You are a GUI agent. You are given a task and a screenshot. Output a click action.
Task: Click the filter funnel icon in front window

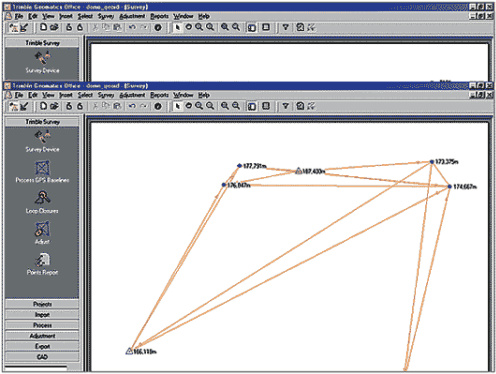[x=286, y=106]
